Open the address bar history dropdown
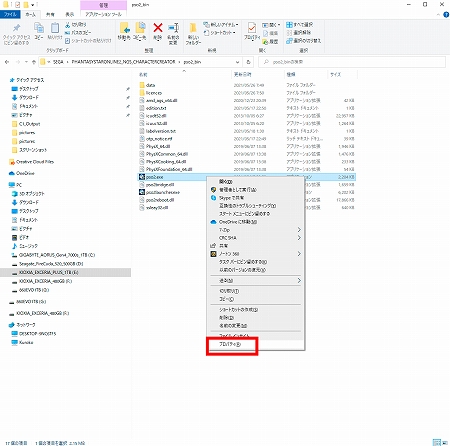The height and width of the screenshot is (446, 450). point(237,62)
